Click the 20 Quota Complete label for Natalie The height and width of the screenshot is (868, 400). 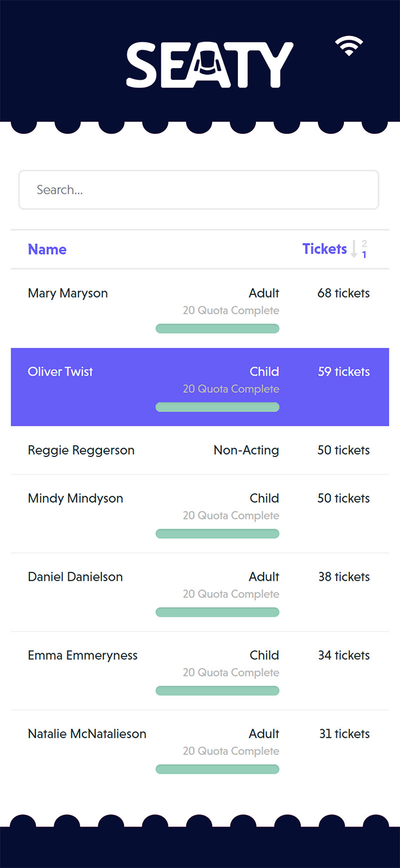click(x=230, y=751)
